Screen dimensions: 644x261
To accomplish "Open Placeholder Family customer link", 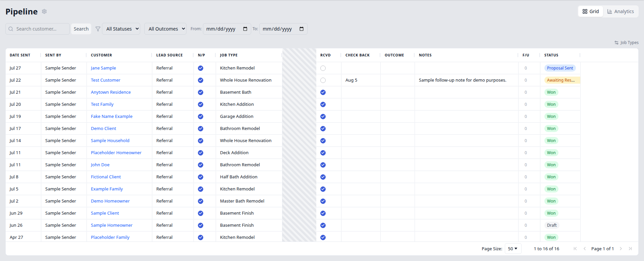I will 110,237.
